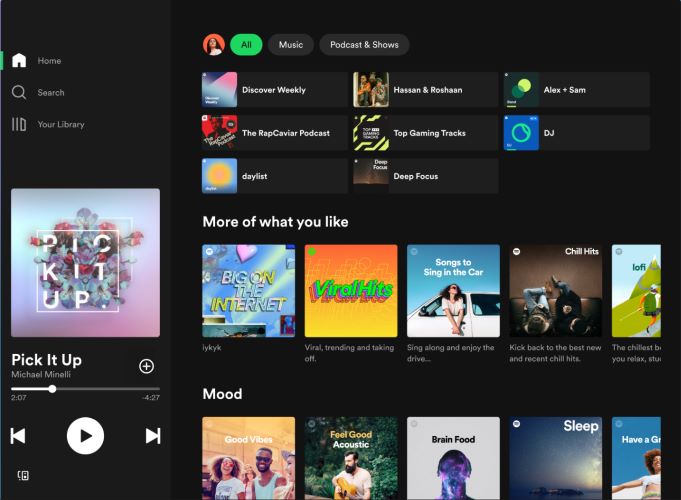
Task: Click the Search magnifier icon
Action: coord(19,92)
